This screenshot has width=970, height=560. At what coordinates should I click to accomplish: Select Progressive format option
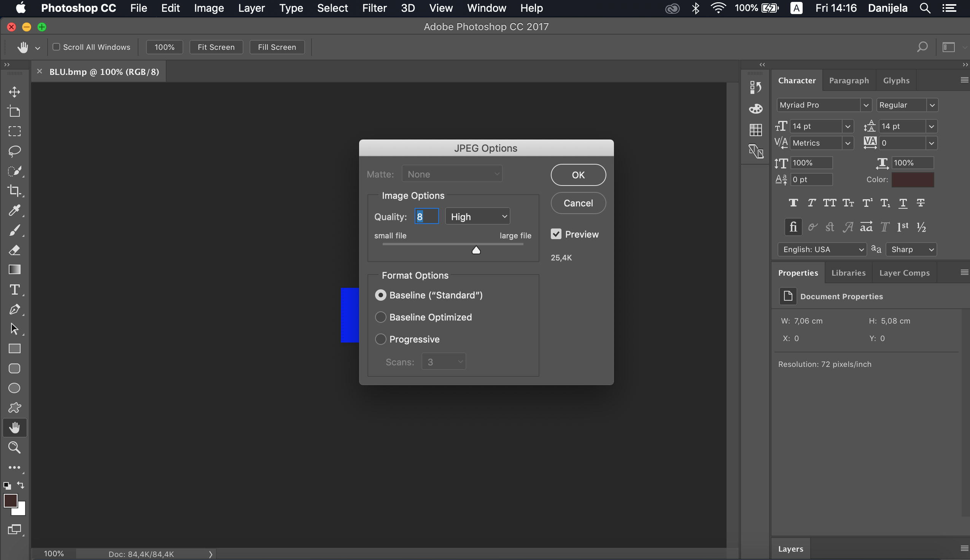[381, 339]
